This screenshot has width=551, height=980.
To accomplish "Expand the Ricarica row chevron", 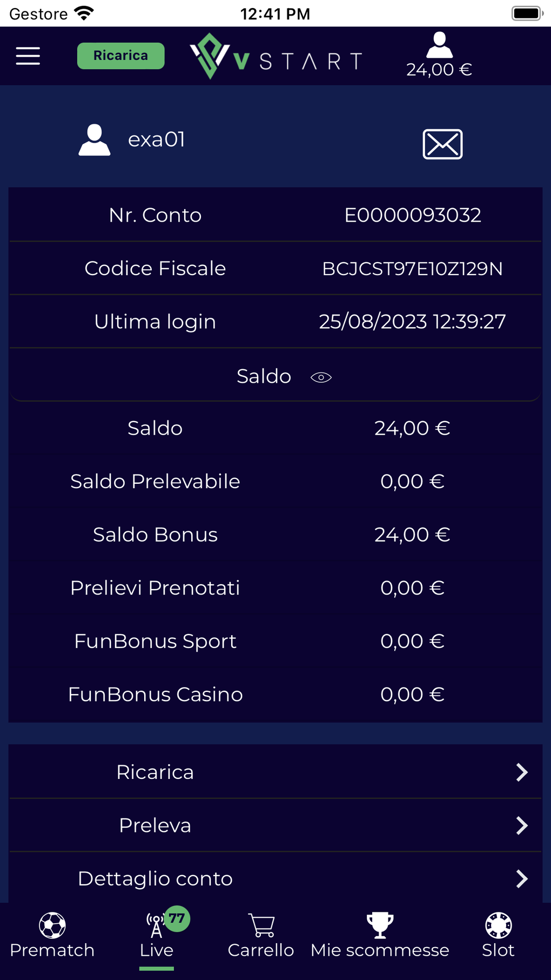I will pos(521,772).
